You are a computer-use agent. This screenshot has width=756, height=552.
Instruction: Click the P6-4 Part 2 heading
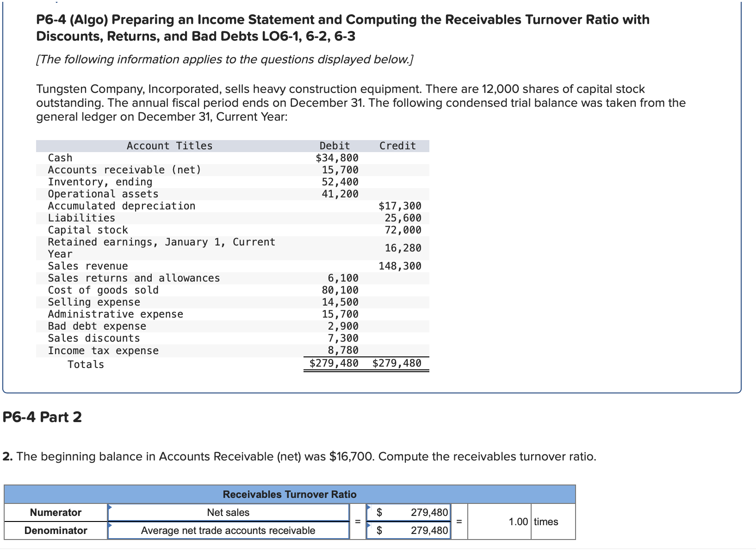pos(41,417)
